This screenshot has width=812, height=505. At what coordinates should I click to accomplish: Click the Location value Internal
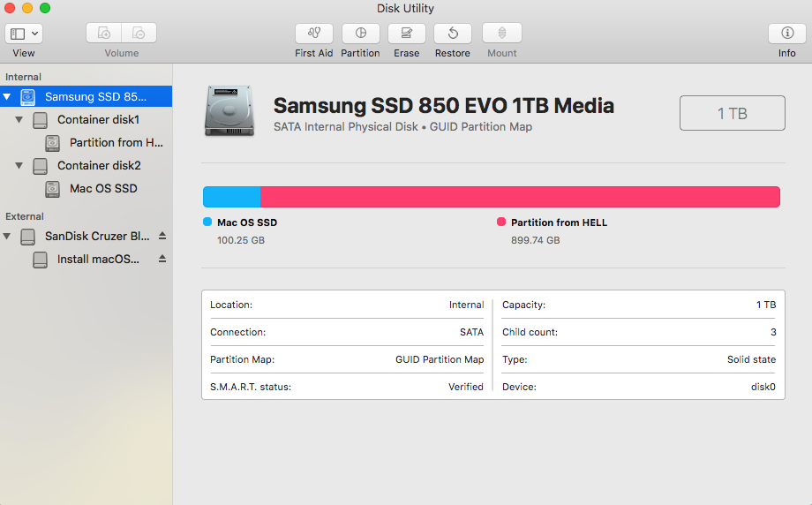(x=467, y=305)
